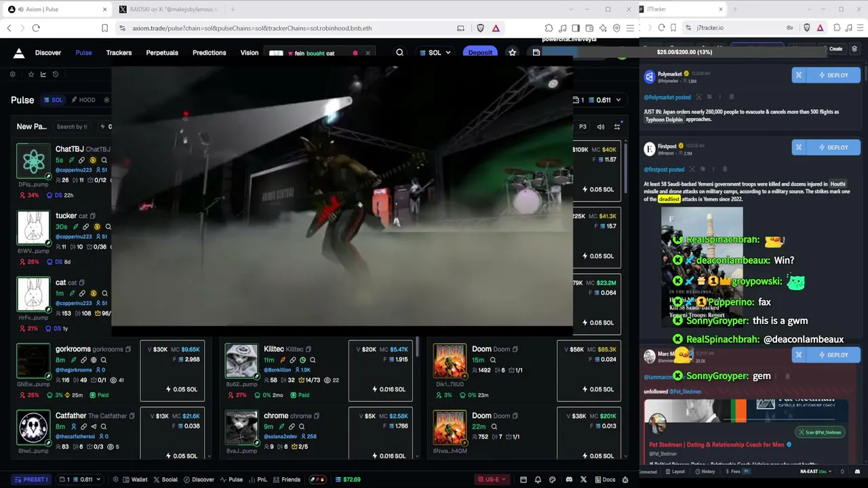Open the settings gear left of Wallet
Screen dimensions: 868x488
(x=117, y=480)
